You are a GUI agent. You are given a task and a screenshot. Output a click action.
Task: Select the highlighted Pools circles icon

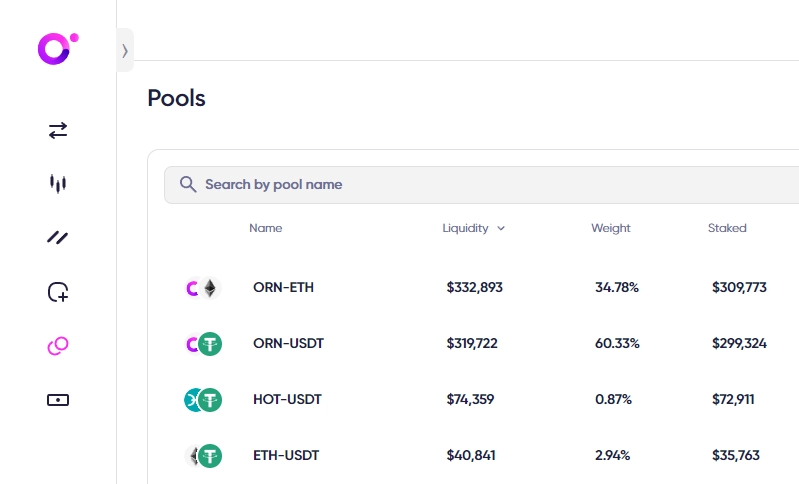[x=58, y=345]
